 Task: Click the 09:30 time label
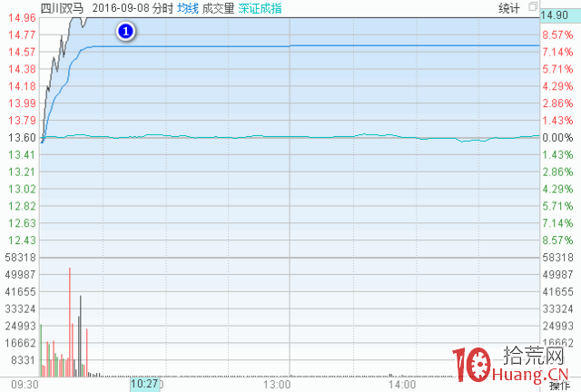[x=25, y=385]
